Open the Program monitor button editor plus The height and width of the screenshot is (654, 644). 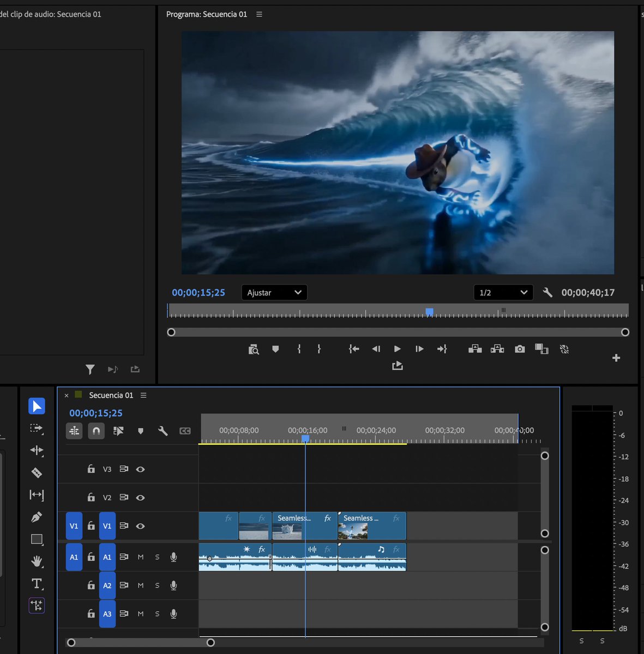pos(616,358)
